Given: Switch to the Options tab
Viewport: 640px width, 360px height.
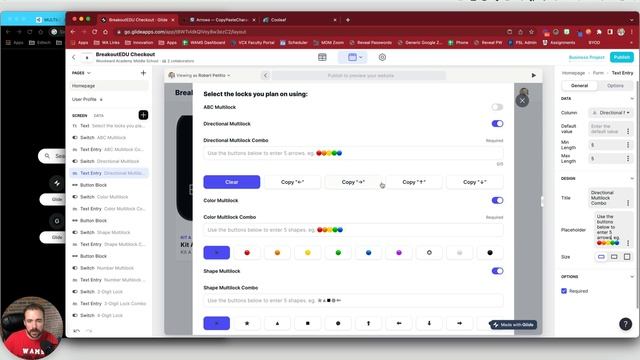Looking at the screenshot, I should click(615, 86).
